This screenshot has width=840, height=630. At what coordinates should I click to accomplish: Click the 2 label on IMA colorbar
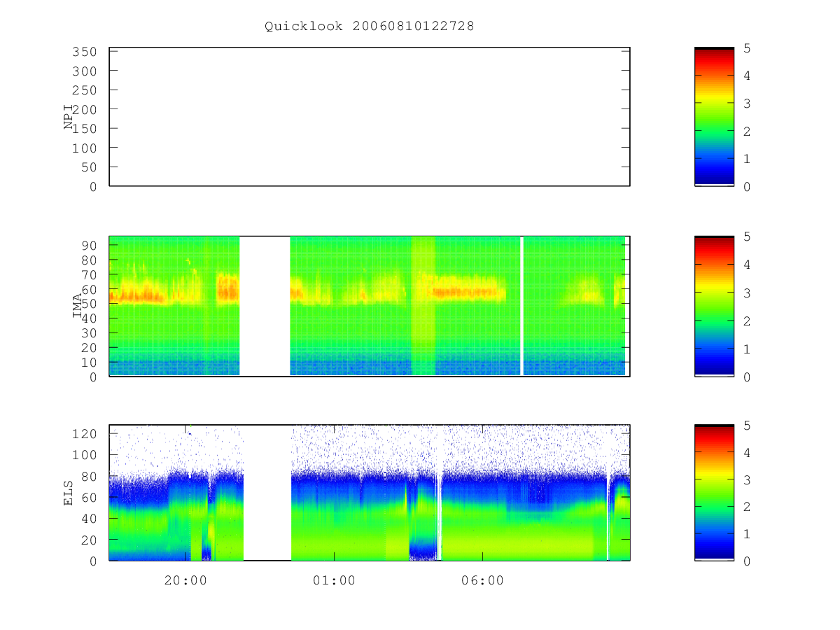click(748, 321)
